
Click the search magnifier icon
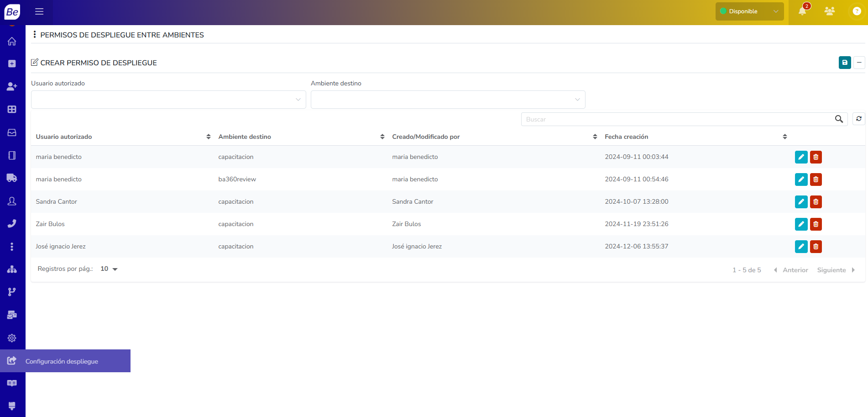[x=839, y=119]
